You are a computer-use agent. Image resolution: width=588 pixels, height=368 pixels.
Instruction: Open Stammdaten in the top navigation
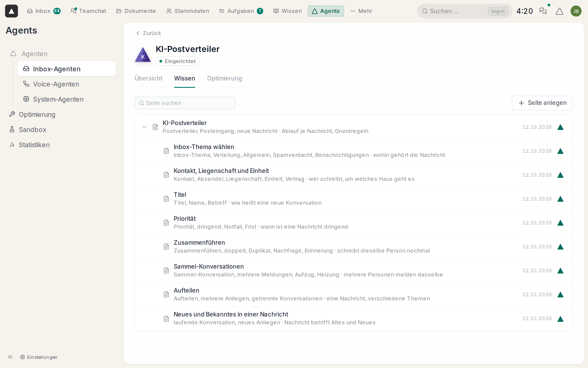click(x=188, y=11)
